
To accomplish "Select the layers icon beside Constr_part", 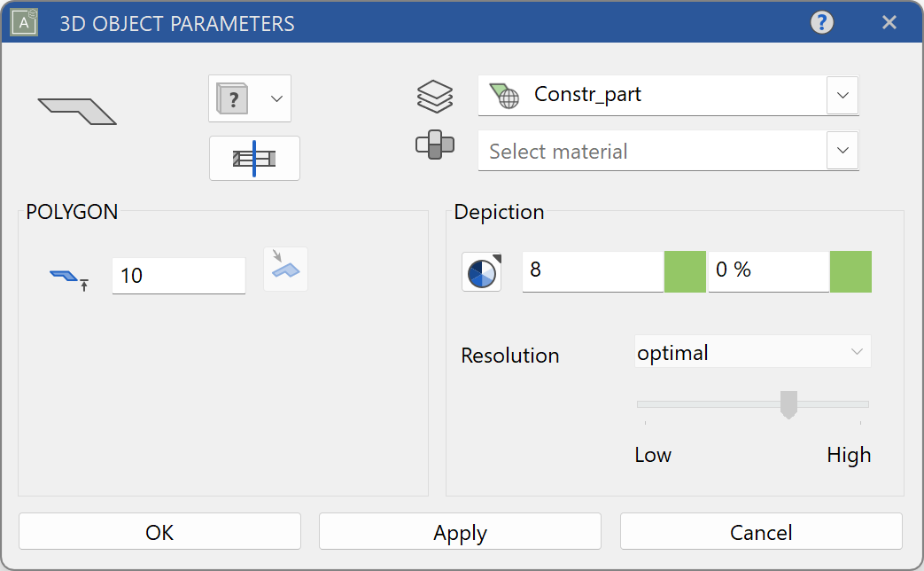I will (434, 96).
